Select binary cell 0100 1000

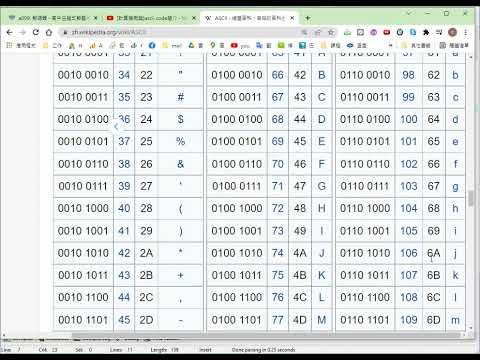pos(237,208)
